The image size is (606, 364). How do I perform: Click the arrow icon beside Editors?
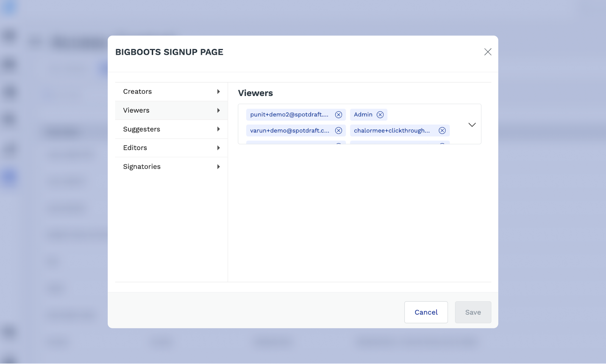(219, 148)
